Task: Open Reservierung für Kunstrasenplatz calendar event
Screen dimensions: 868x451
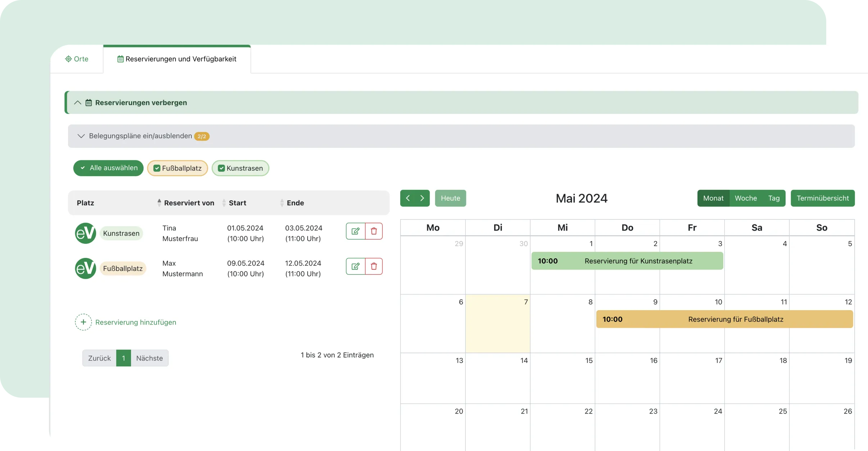Action: pos(627,261)
